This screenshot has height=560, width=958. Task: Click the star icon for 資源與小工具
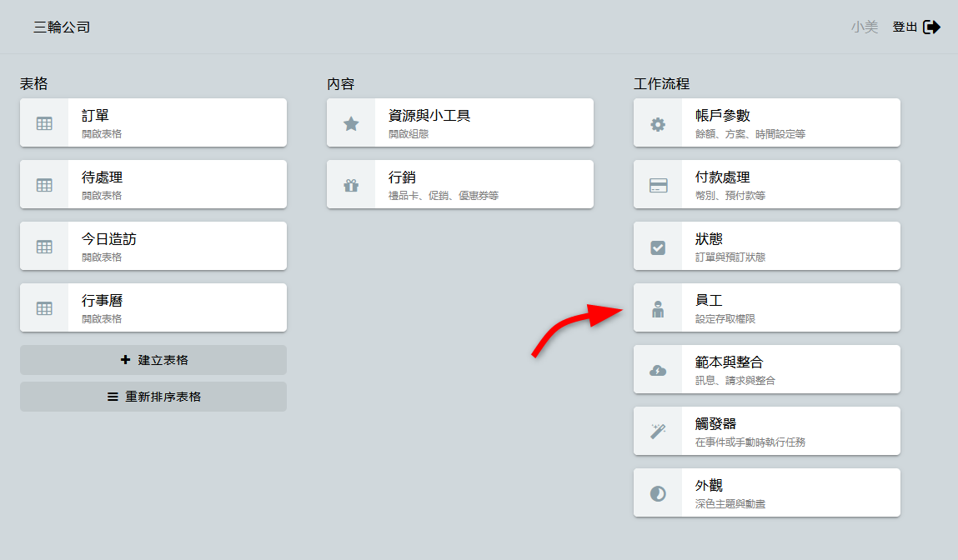click(x=351, y=123)
